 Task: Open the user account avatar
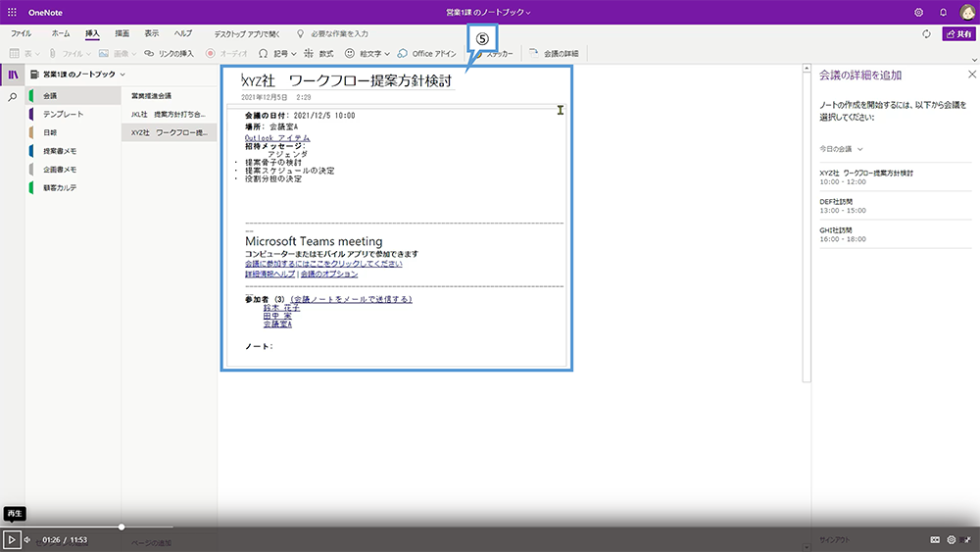pyautogui.click(x=967, y=12)
